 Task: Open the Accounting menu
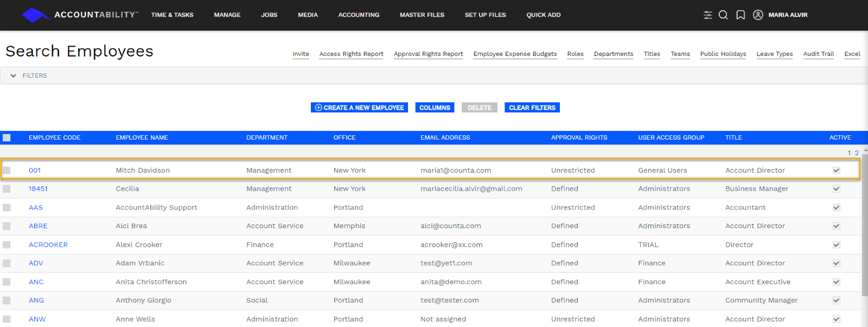pos(359,15)
